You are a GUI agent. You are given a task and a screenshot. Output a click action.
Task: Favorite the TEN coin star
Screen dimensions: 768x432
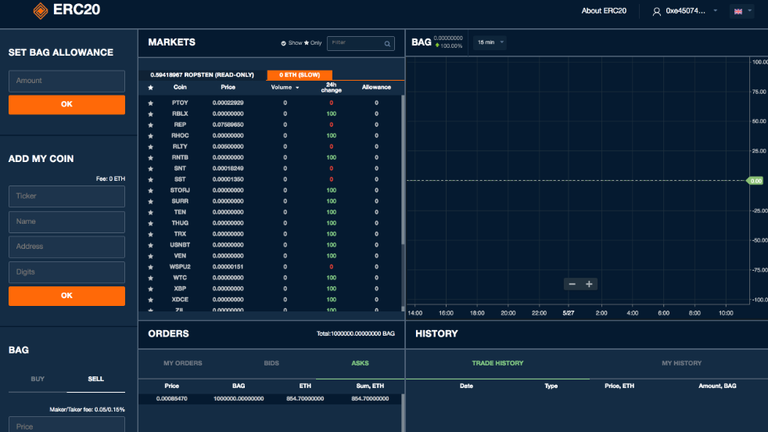click(150, 213)
